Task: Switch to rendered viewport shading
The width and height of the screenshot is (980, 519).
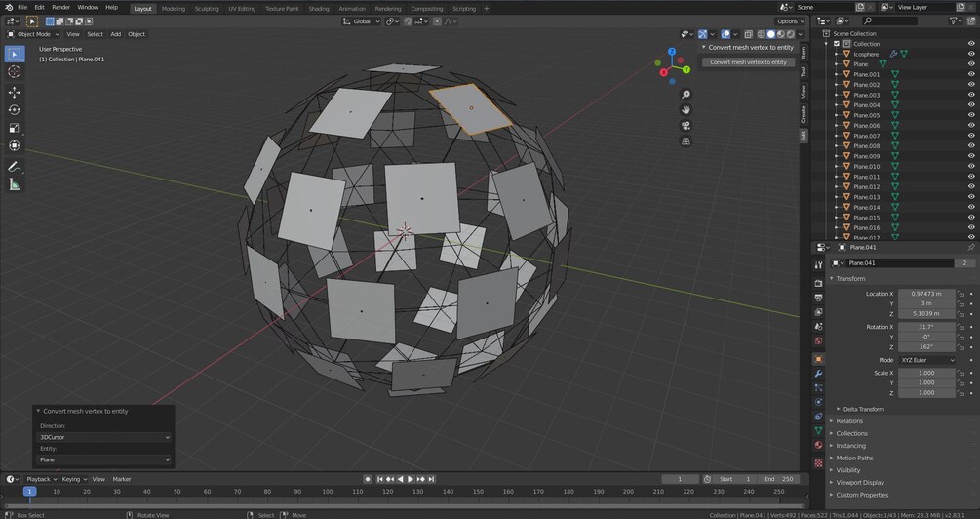Action: [x=790, y=34]
